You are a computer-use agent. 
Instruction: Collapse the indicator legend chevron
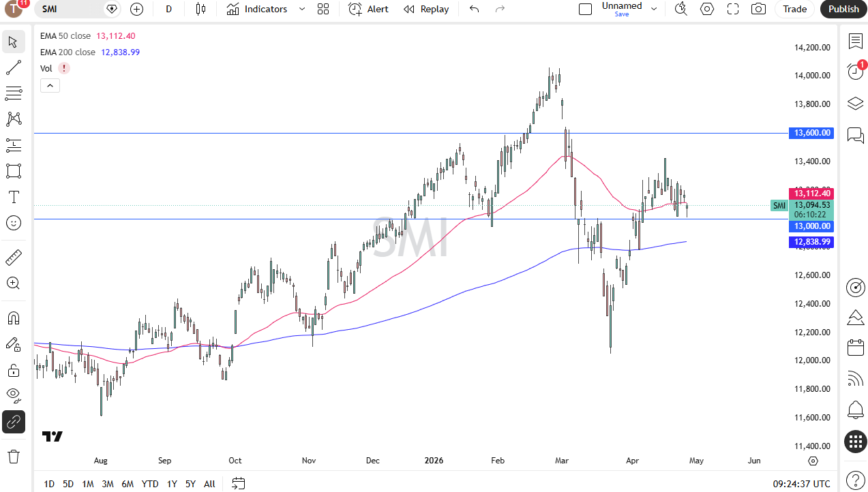(50, 85)
